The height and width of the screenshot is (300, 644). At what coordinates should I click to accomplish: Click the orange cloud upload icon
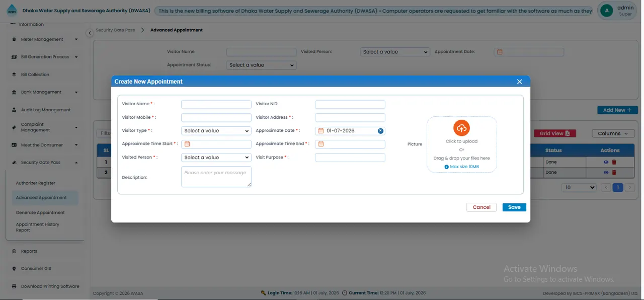click(461, 128)
